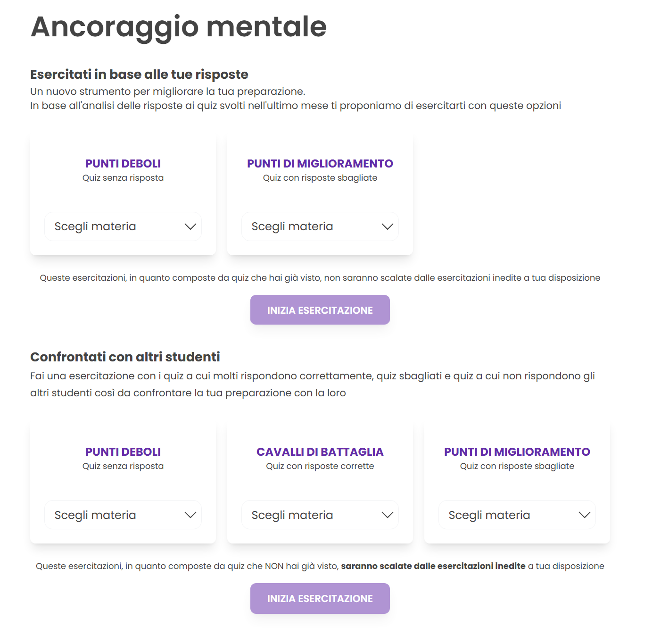Click chevron arrow in Cavalli di Battaglia card
Viewport: 669px width, 644px height.
(388, 515)
